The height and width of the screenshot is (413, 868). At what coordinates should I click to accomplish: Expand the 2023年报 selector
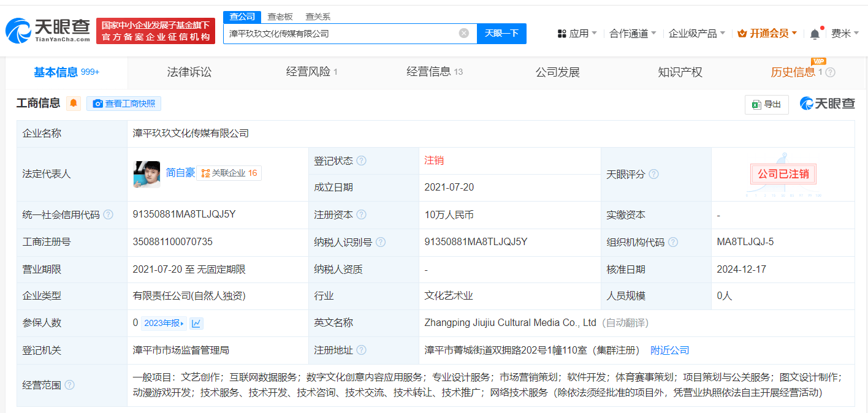coord(164,323)
